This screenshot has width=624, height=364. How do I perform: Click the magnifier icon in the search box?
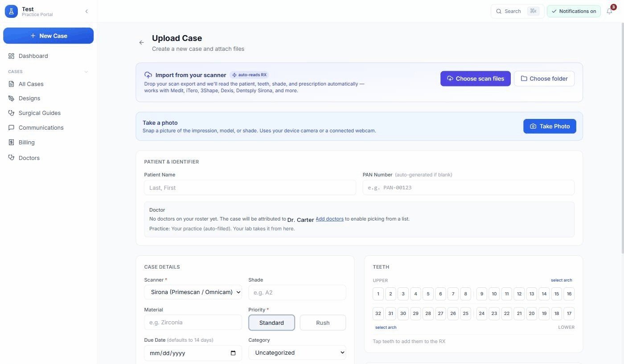[x=499, y=11]
